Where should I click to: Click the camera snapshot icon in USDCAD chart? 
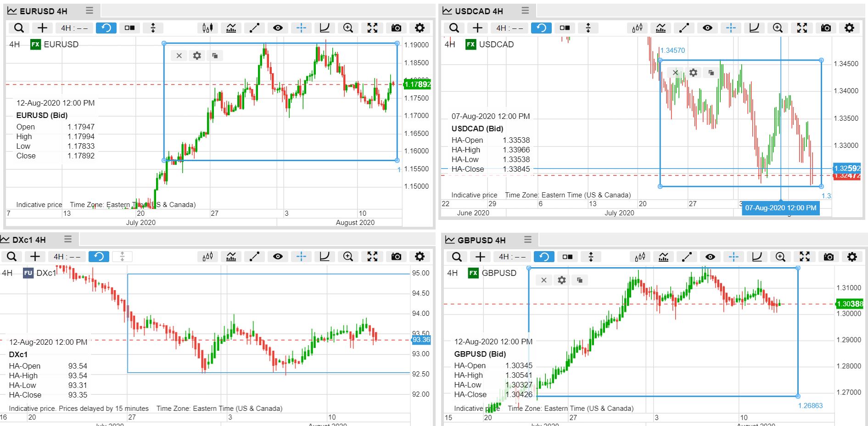pos(826,28)
